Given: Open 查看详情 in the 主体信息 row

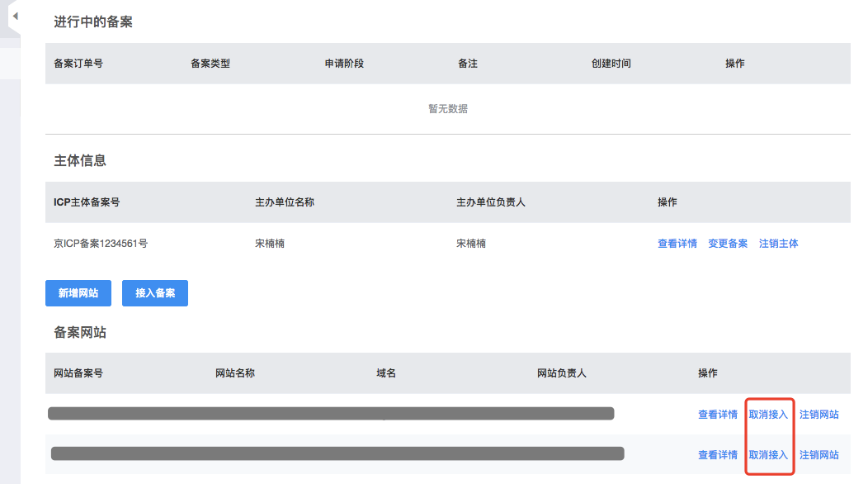Looking at the screenshot, I should point(677,244).
